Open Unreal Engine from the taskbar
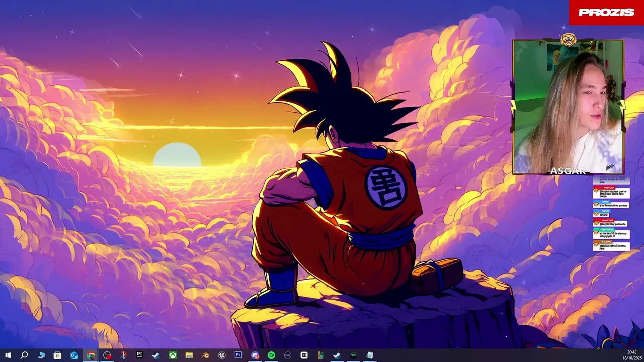The height and width of the screenshot is (362, 644). click(222, 355)
